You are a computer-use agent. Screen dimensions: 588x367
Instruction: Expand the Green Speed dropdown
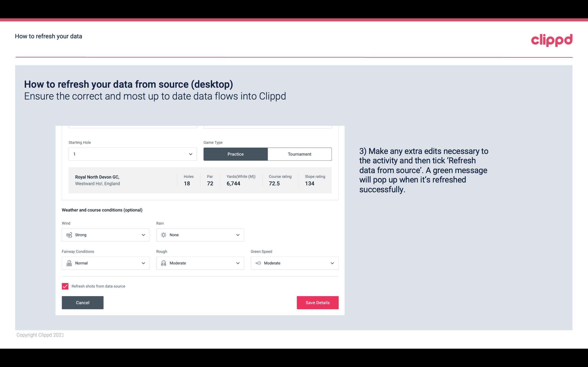click(x=332, y=263)
